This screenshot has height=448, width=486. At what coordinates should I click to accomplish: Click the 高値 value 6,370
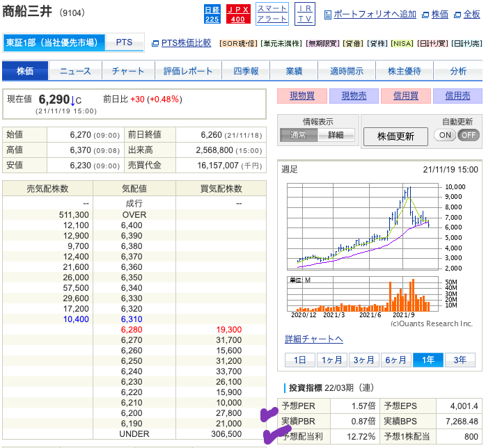click(80, 150)
